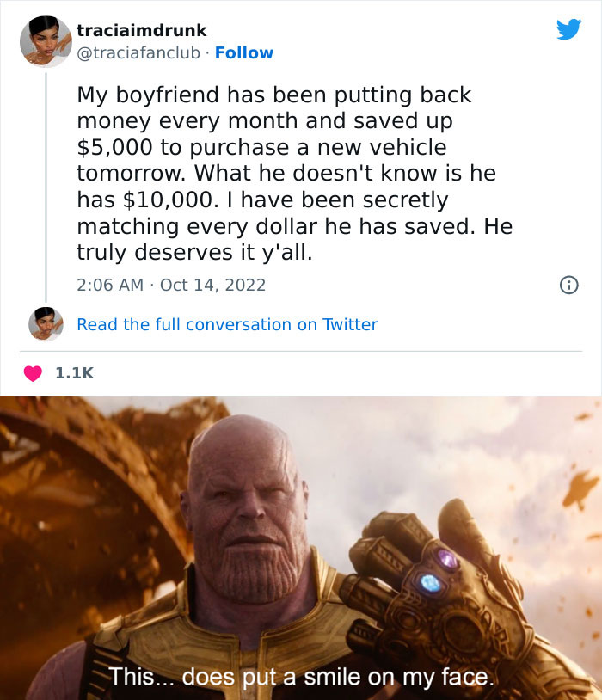Open the 2:06 AM Oct 14, 2022 timestamp
This screenshot has width=602, height=700.
[171, 285]
